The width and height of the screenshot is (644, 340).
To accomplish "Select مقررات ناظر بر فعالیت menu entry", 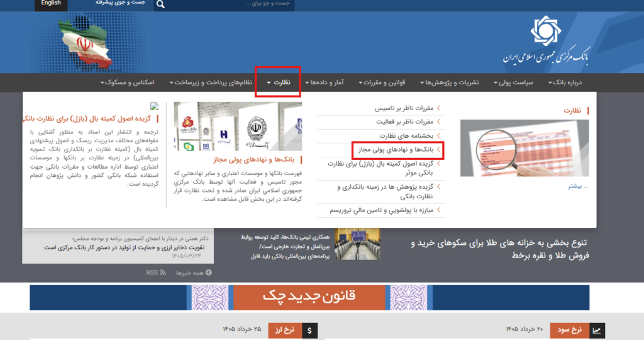I will click(404, 122).
